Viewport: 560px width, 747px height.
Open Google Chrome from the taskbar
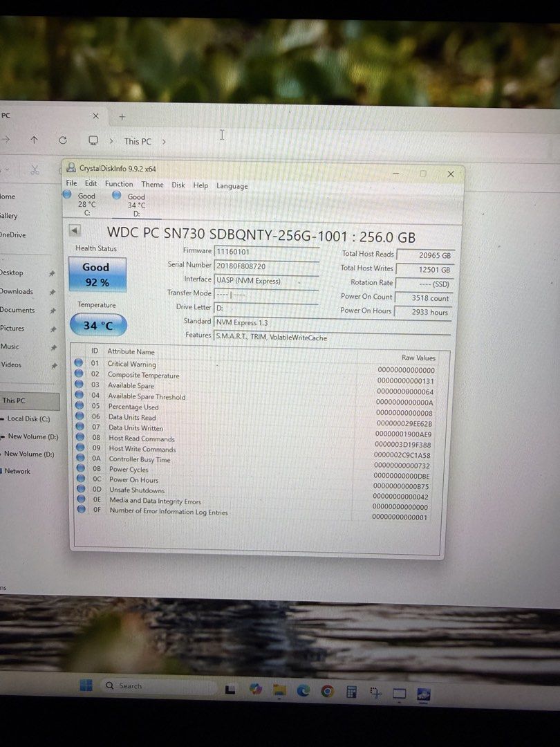tap(327, 691)
